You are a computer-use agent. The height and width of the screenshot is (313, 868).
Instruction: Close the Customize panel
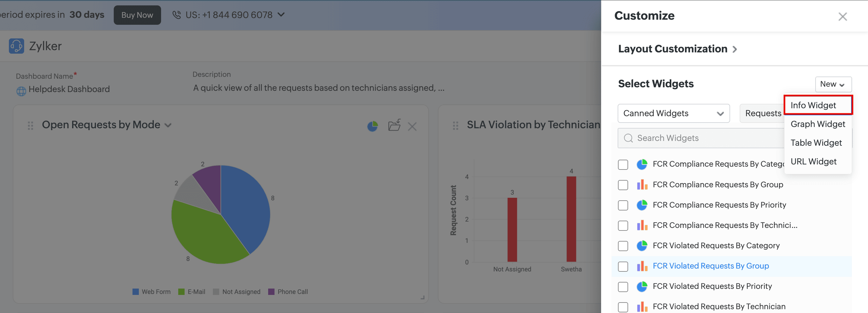842,17
